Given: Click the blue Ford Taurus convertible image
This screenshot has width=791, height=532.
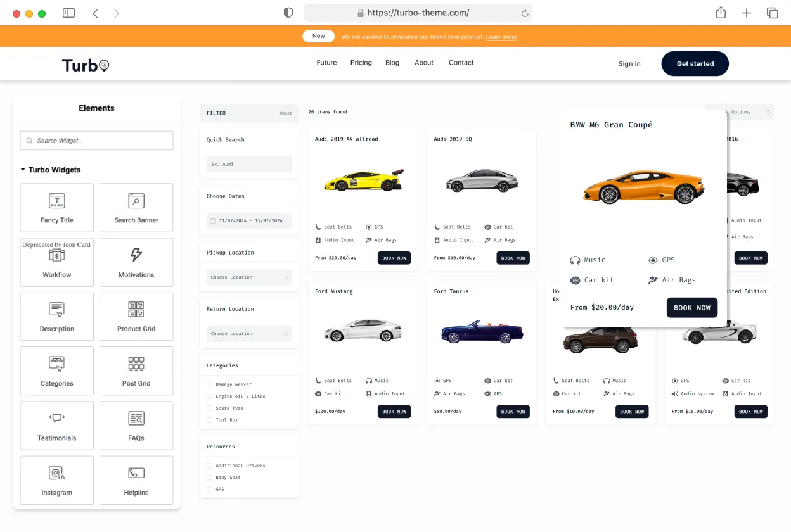Looking at the screenshot, I should pos(482,331).
